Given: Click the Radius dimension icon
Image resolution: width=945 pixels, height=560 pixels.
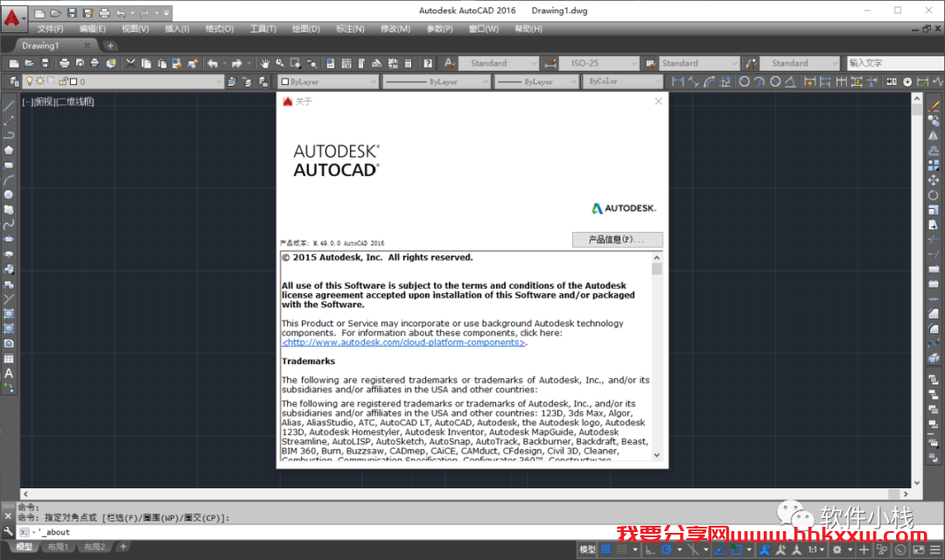Looking at the screenshot, I should coord(745,81).
